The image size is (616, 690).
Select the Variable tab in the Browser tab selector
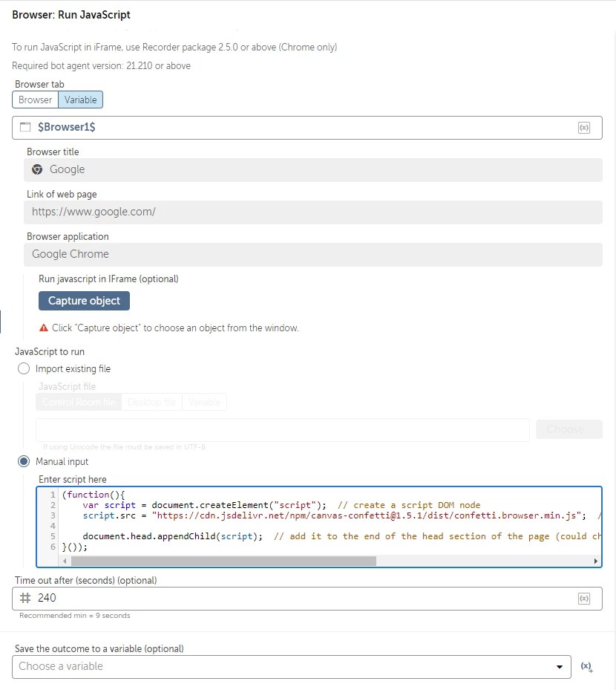[x=80, y=99]
